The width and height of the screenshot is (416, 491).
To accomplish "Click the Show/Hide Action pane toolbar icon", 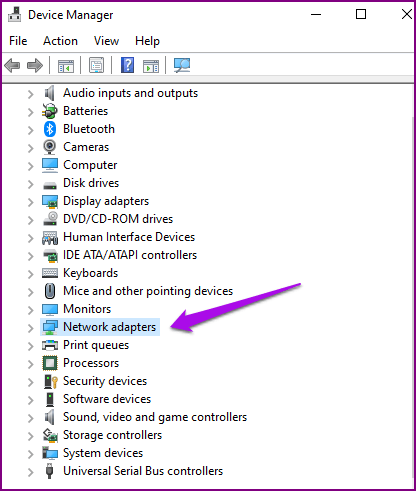I will (x=151, y=66).
